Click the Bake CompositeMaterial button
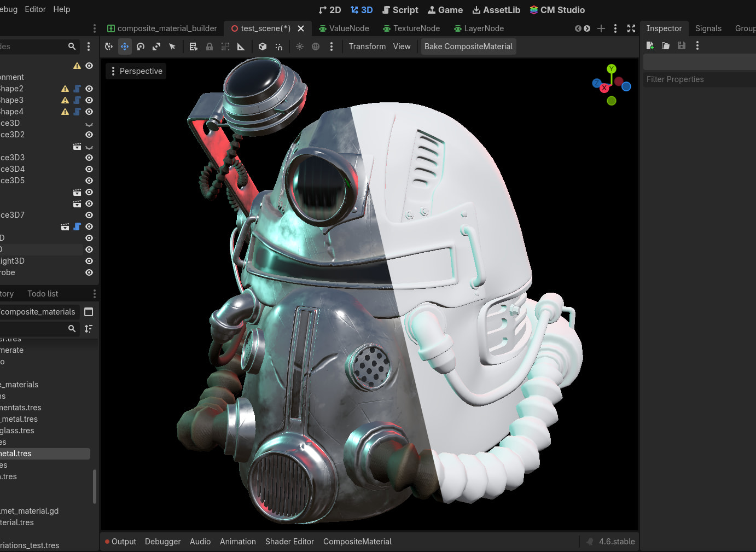This screenshot has height=552, width=756. tap(468, 47)
